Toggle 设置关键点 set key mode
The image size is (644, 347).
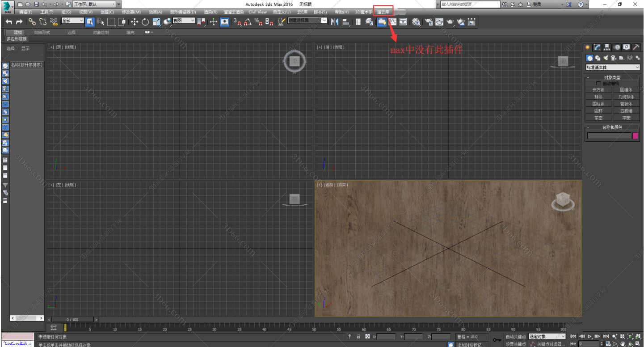pos(515,344)
